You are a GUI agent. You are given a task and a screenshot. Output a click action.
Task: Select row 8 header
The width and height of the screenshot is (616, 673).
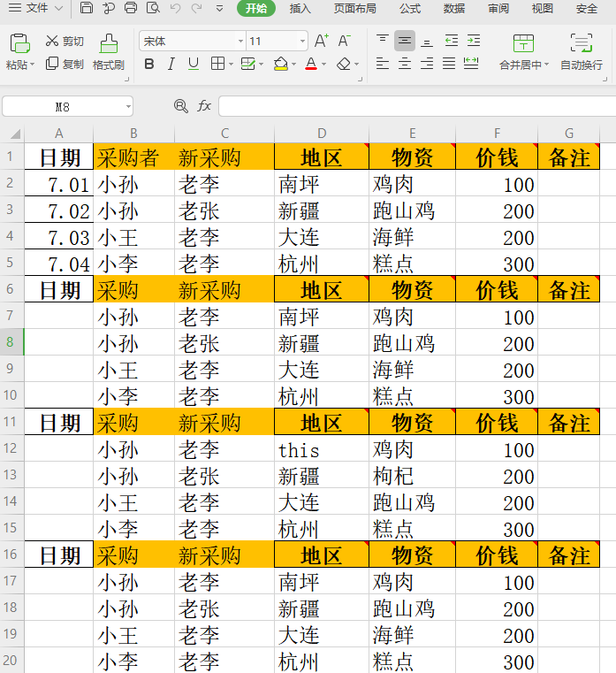click(x=11, y=342)
